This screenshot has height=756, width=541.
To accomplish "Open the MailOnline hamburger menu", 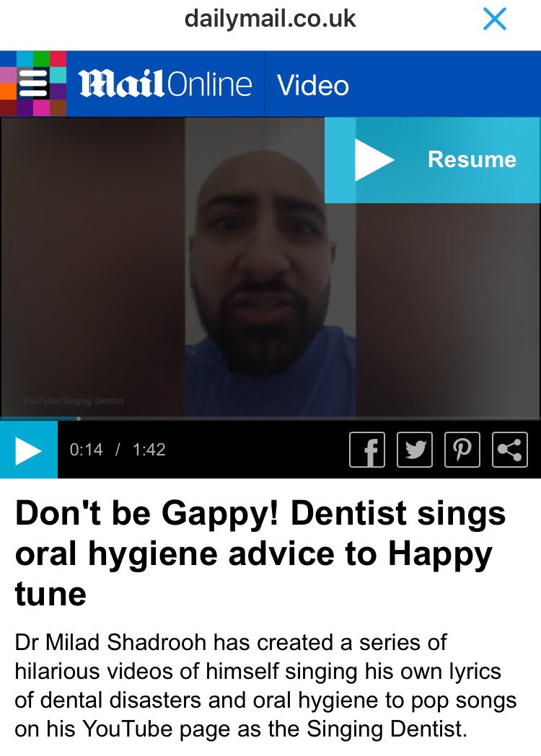I will [32, 84].
